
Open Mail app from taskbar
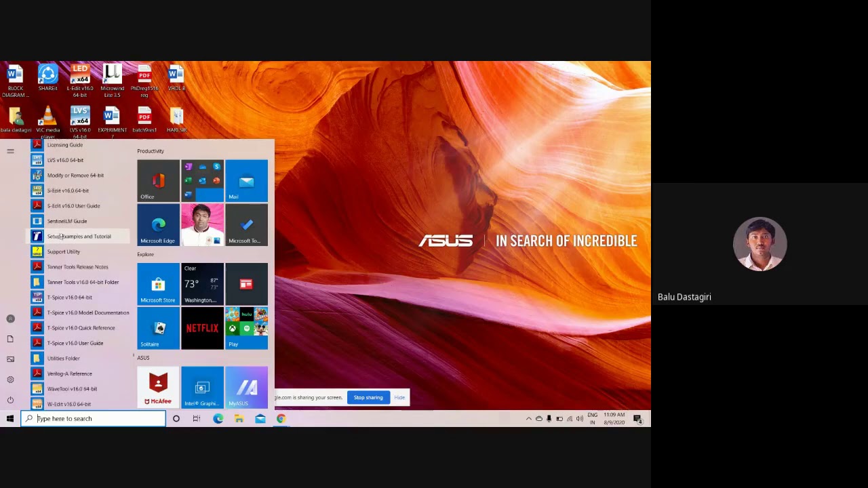point(260,419)
